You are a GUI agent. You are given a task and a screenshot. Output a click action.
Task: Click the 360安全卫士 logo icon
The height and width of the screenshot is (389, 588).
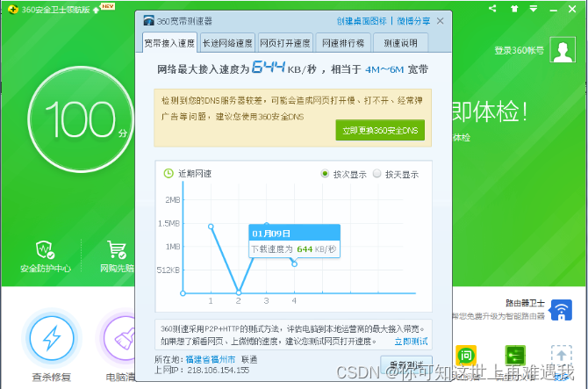[x=13, y=10]
